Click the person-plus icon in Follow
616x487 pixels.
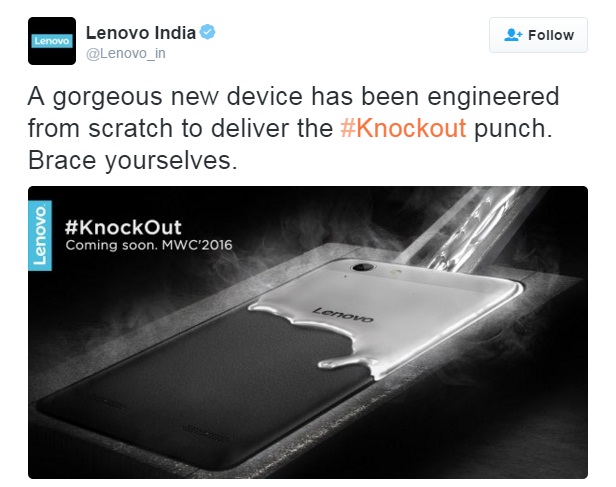[x=513, y=35]
